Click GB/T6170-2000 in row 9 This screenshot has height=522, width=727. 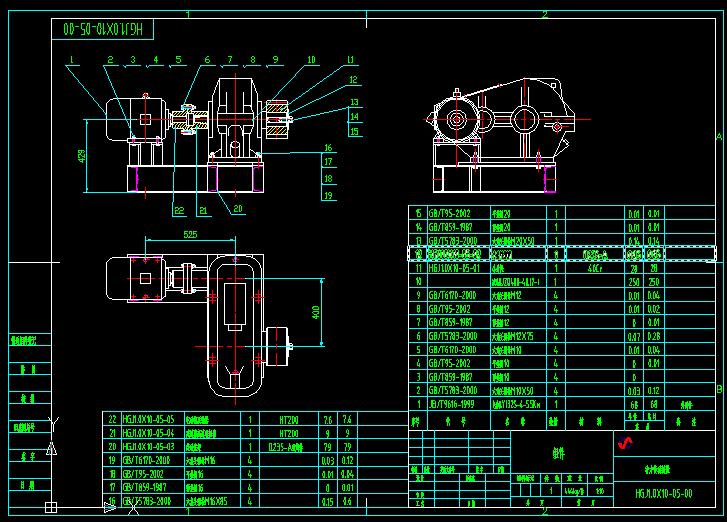coord(452,295)
